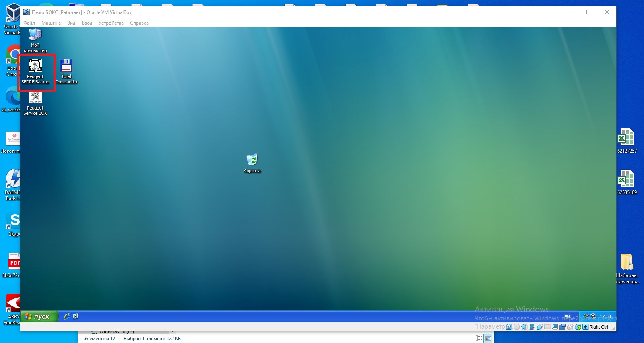Open the Устройства menu
Image resolution: width=644 pixels, height=343 pixels.
tap(111, 23)
